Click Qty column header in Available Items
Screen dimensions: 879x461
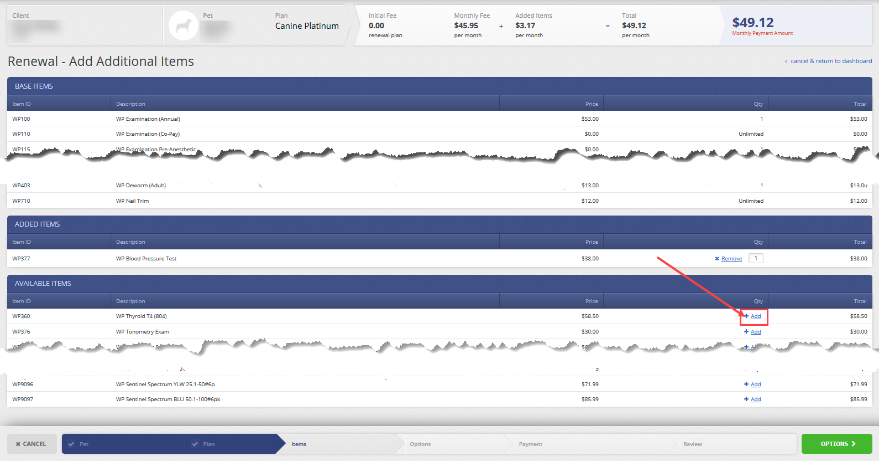(758, 301)
